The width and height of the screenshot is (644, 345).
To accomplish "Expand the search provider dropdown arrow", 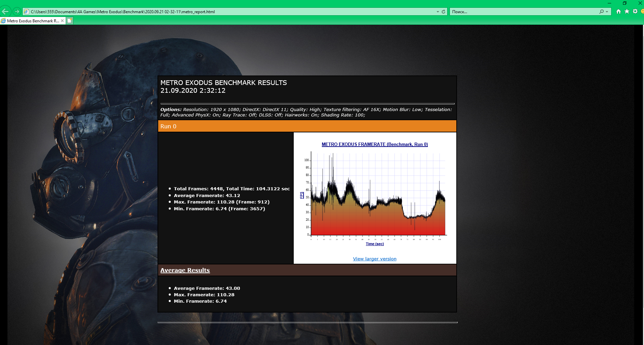I will tap(607, 12).
